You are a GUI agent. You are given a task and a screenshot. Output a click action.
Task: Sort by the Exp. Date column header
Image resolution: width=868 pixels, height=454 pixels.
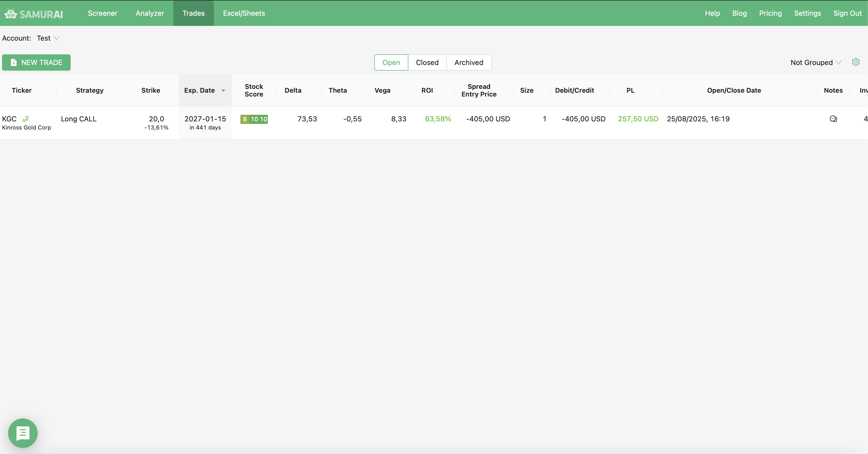tap(199, 90)
